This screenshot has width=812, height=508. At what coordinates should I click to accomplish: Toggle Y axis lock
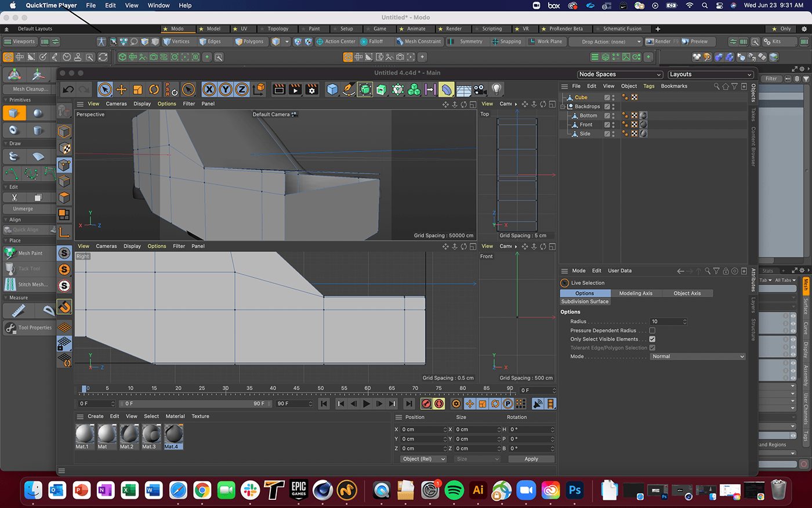pos(226,89)
